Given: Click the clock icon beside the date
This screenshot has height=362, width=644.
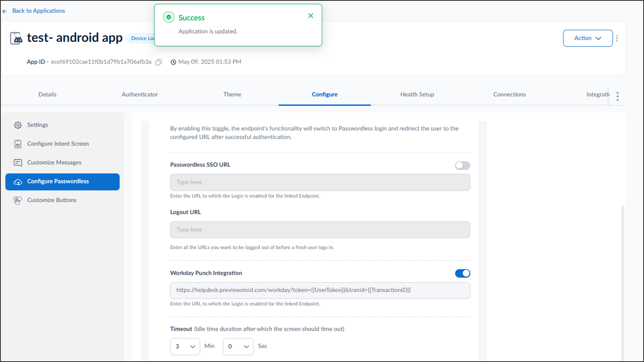Looking at the screenshot, I should click(x=173, y=62).
